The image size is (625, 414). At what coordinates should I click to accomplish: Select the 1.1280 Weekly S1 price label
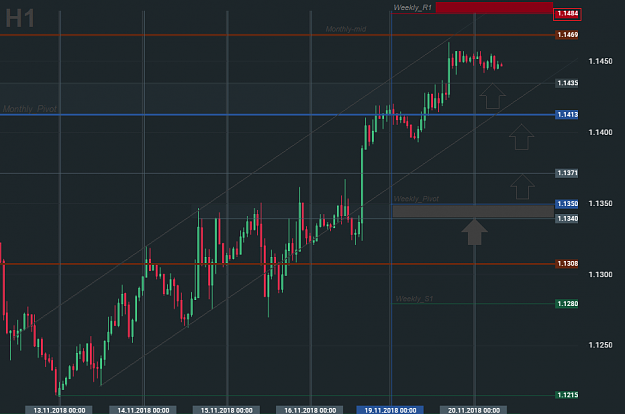pyautogui.click(x=567, y=304)
